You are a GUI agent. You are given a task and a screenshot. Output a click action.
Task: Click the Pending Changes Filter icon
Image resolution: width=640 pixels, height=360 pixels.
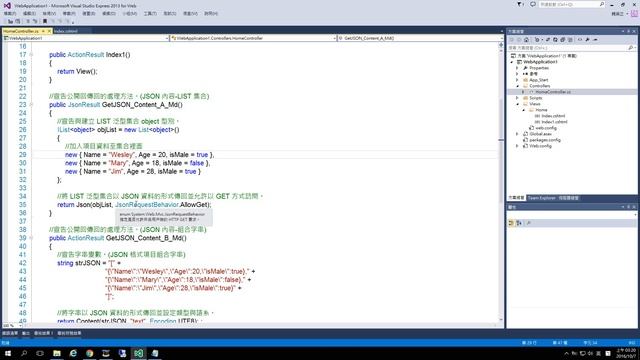point(537,40)
